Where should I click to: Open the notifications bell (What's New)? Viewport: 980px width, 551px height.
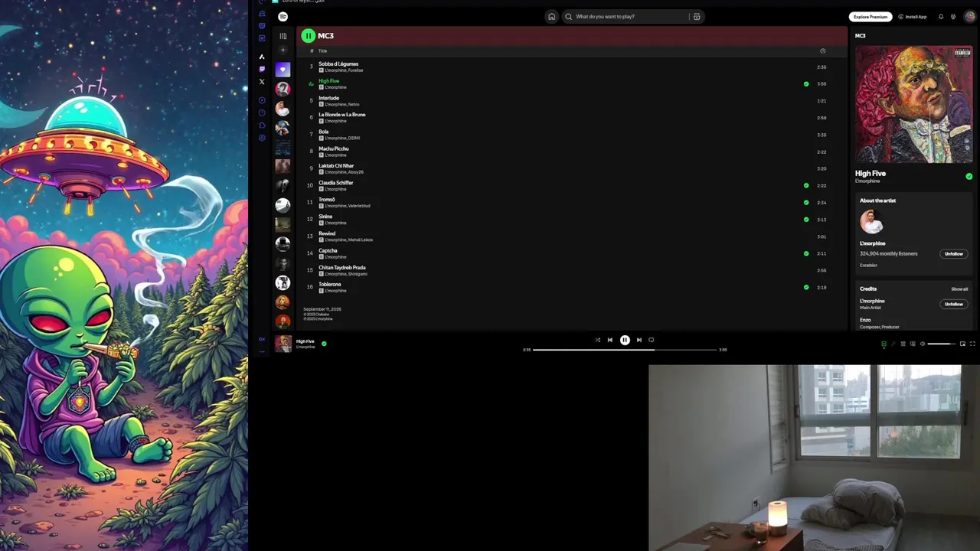[x=941, y=16]
